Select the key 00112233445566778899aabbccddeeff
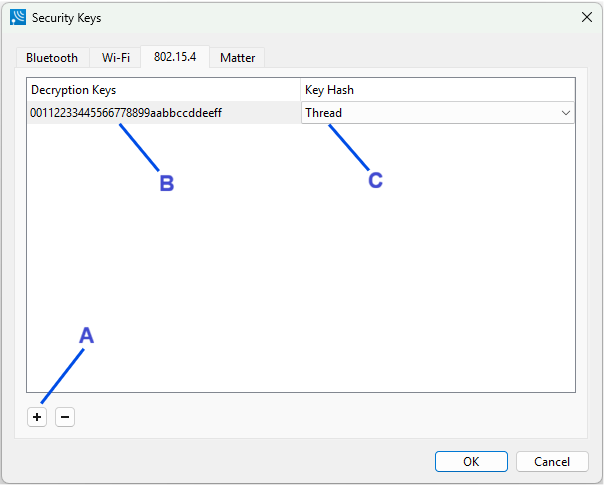The image size is (605, 485). coord(164,113)
